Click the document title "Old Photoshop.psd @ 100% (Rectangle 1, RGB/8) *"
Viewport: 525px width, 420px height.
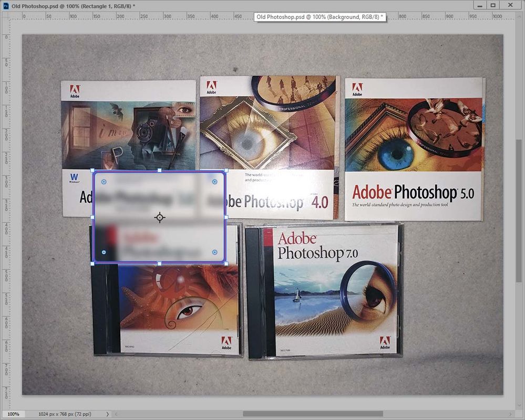(74, 6)
